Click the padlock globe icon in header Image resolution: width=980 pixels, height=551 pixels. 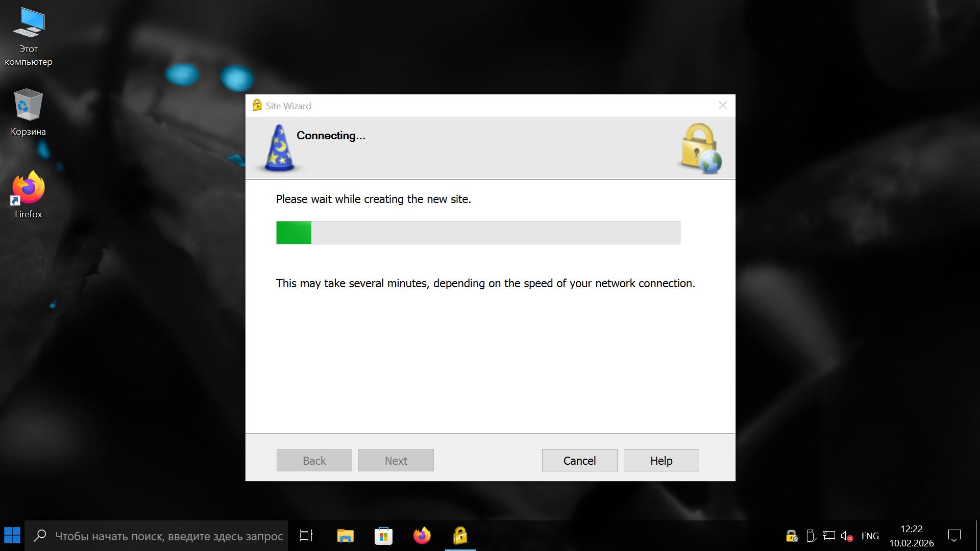pyautogui.click(x=701, y=148)
